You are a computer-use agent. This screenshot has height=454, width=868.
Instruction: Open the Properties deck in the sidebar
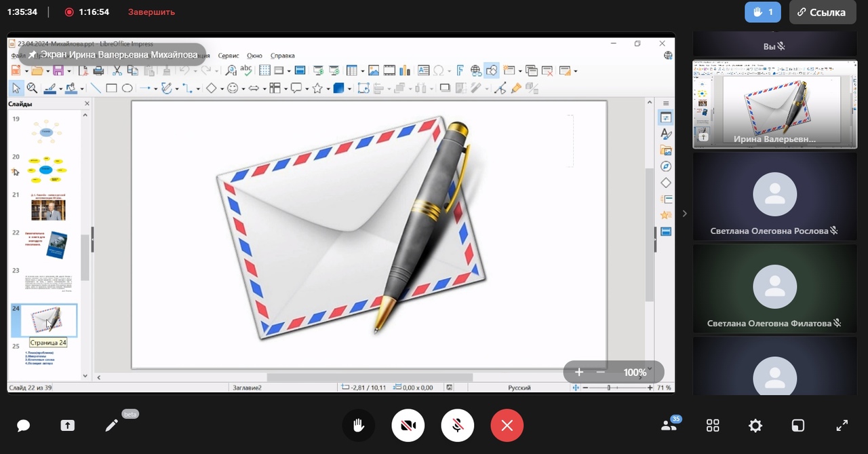pyautogui.click(x=666, y=117)
